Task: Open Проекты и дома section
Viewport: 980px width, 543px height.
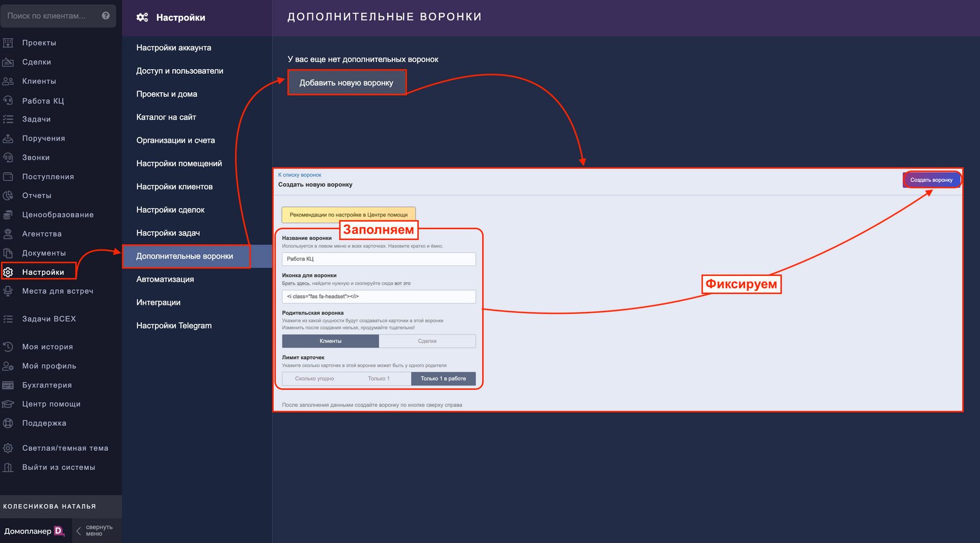Action: [x=167, y=94]
